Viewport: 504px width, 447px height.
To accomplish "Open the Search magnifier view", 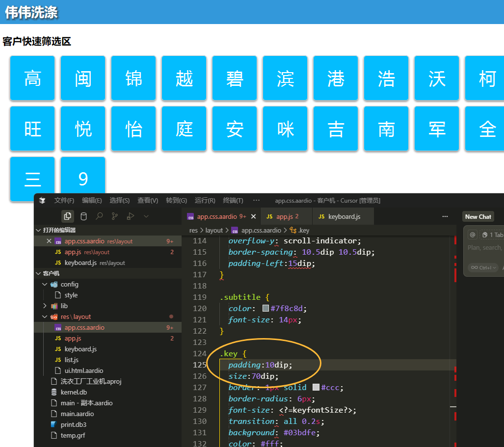I will point(99,216).
